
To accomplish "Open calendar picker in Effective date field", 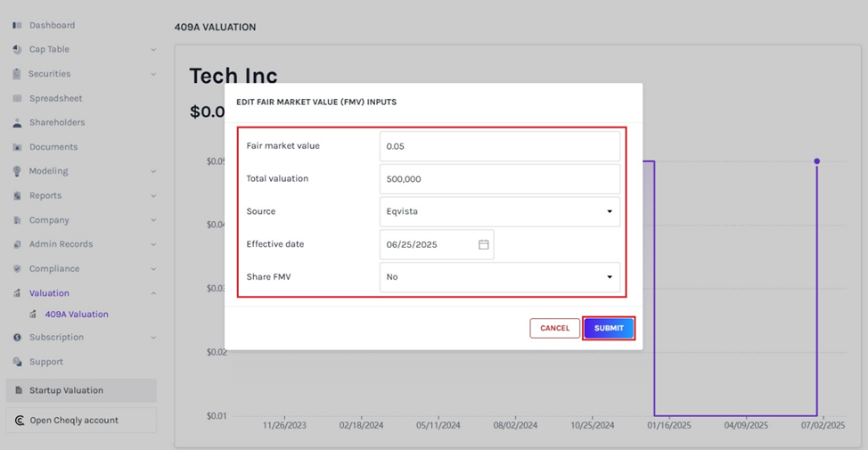I will point(483,244).
